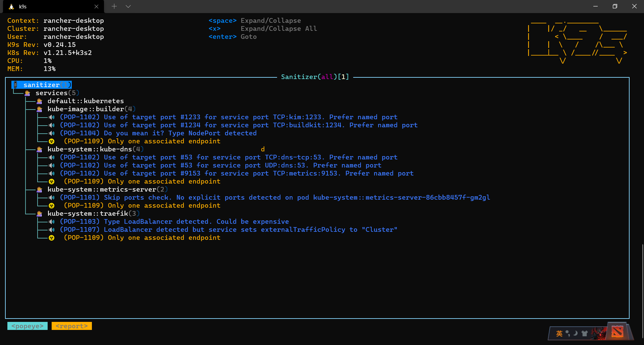Click the speaker icon on POP-1103 LoadBalancer line
The width and height of the screenshot is (644, 345).
coord(51,222)
